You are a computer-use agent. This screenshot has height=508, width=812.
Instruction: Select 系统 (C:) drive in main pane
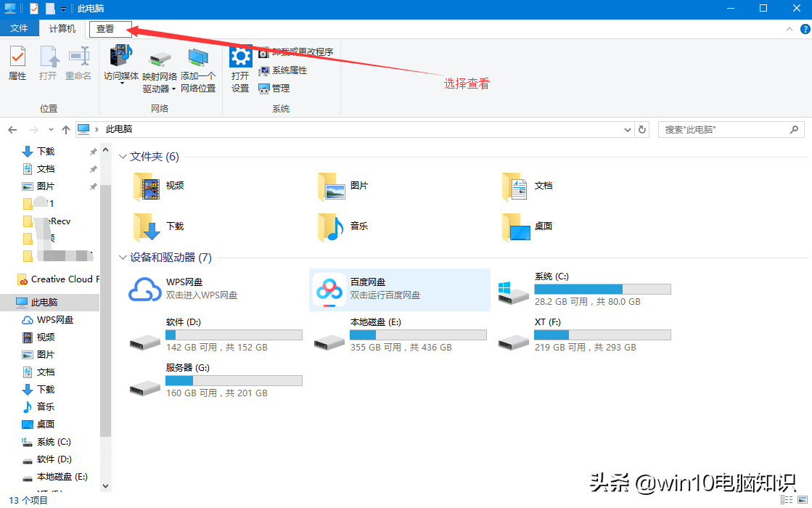click(584, 290)
